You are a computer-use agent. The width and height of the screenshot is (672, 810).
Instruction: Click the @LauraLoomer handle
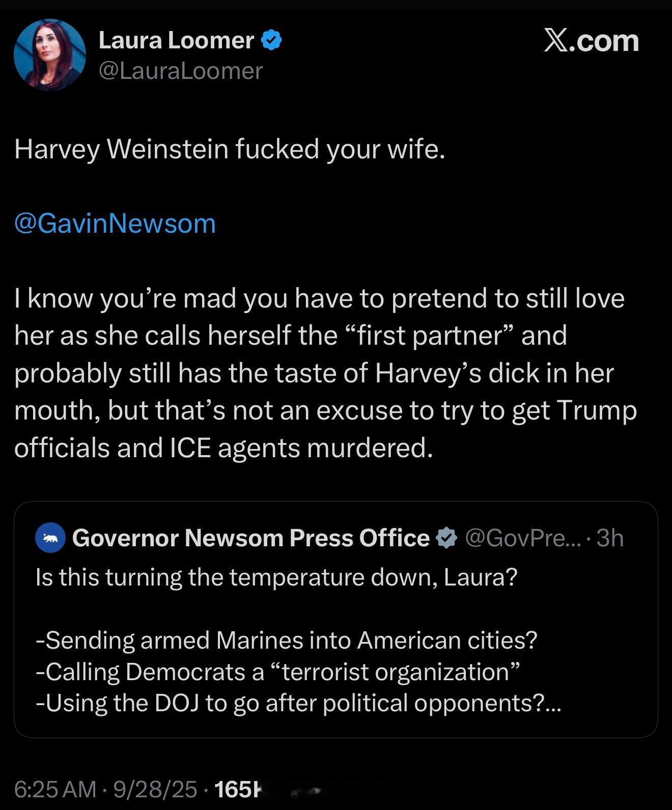[x=180, y=71]
